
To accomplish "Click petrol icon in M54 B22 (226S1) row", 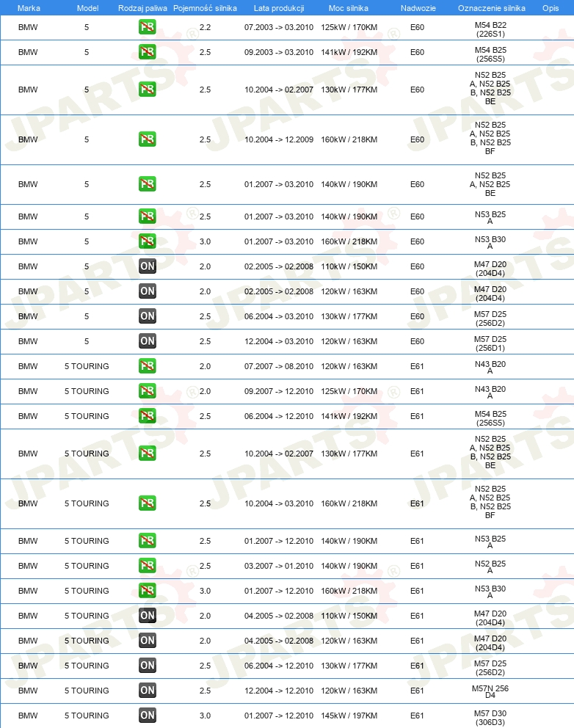I will click(x=148, y=27).
